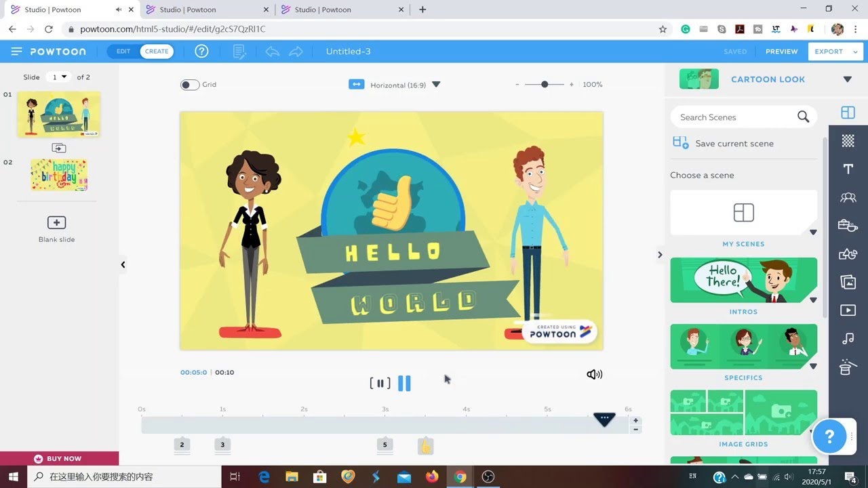
Task: Open Firefox in the taskbar
Action: click(x=432, y=476)
